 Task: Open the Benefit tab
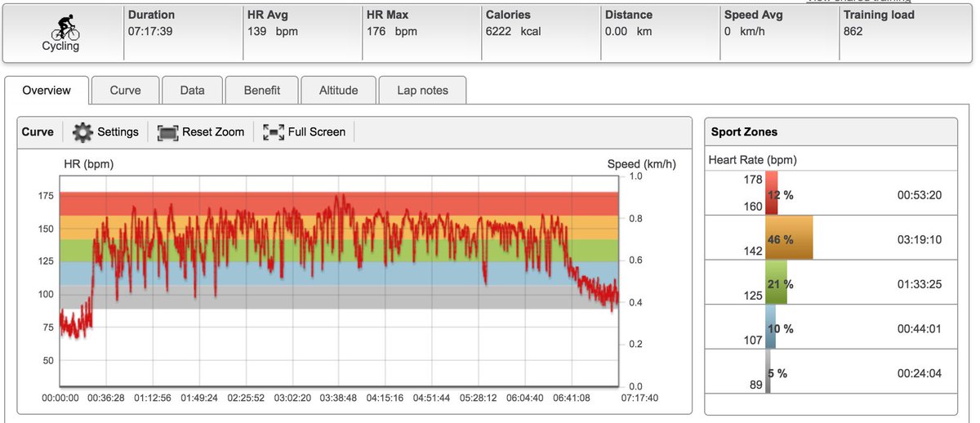(x=261, y=91)
